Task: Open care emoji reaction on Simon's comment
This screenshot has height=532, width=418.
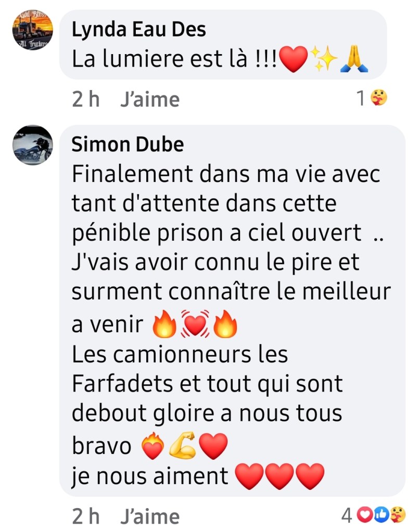Action: [397, 515]
